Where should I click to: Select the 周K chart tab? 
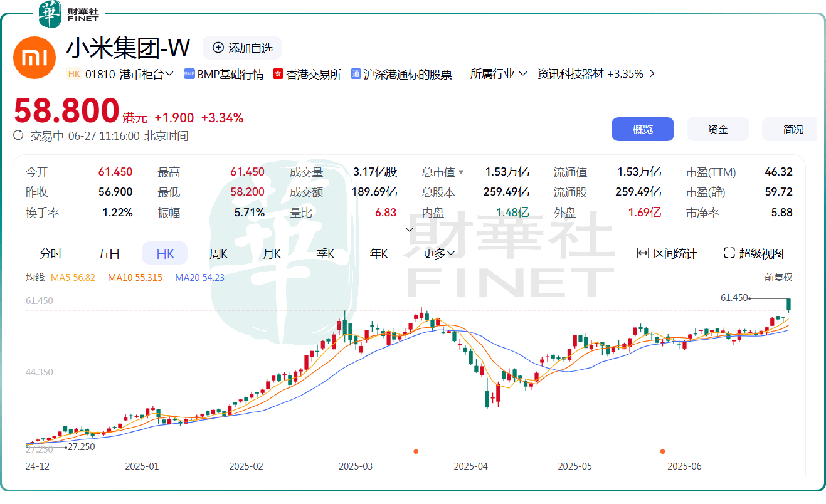218,254
